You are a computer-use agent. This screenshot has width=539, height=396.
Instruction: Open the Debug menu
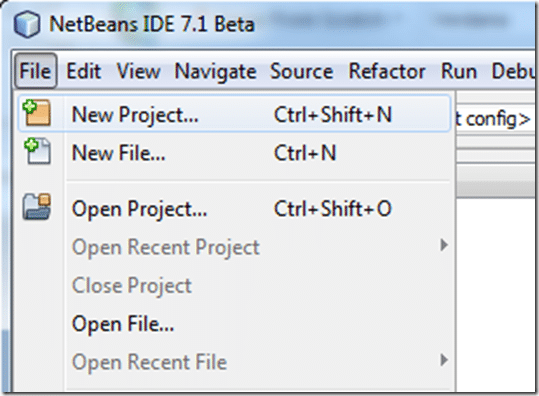513,71
